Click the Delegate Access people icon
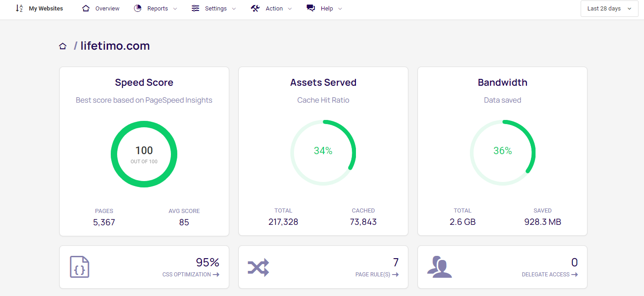The image size is (644, 296). pos(439,267)
